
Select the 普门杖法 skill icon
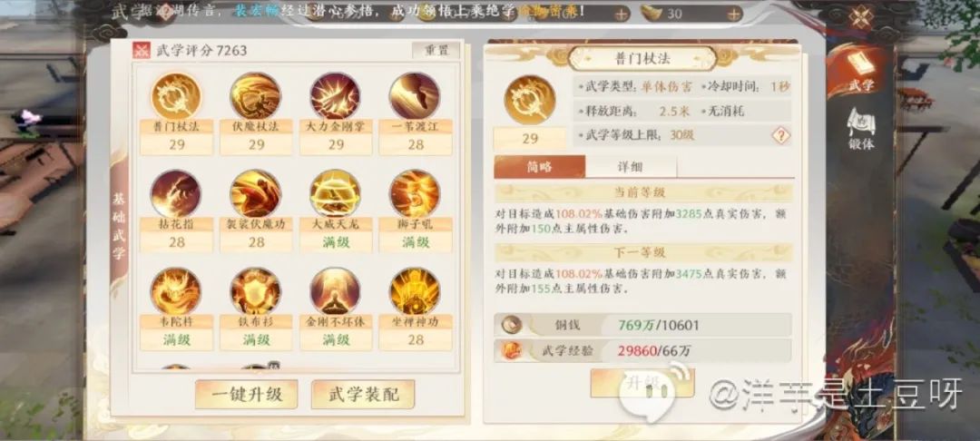pos(176,97)
